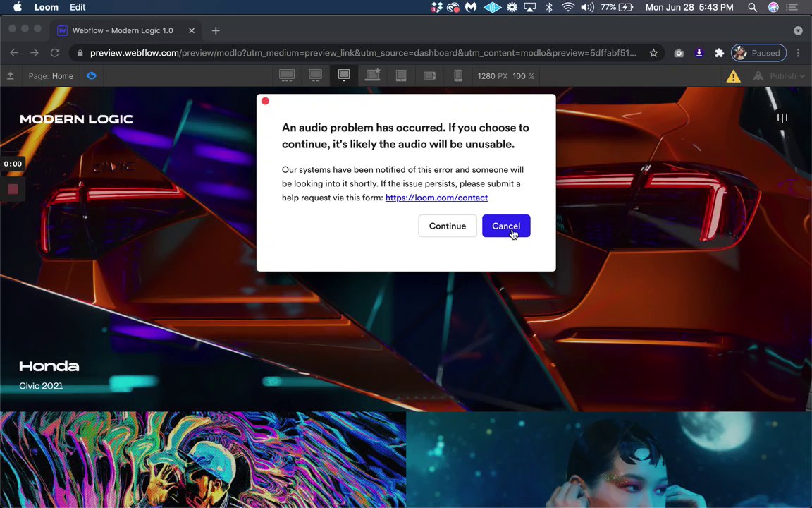The height and width of the screenshot is (508, 812).
Task: Select the starred base laptop breakpoint icon
Action: click(x=373, y=75)
